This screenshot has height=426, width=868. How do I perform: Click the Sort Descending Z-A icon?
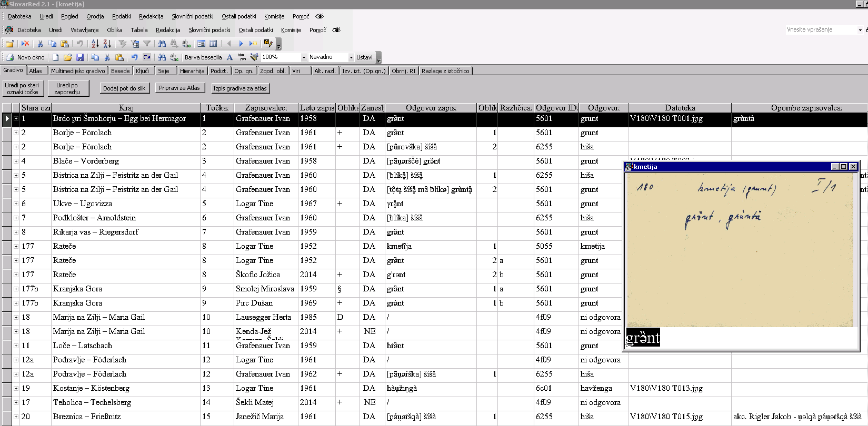(107, 44)
